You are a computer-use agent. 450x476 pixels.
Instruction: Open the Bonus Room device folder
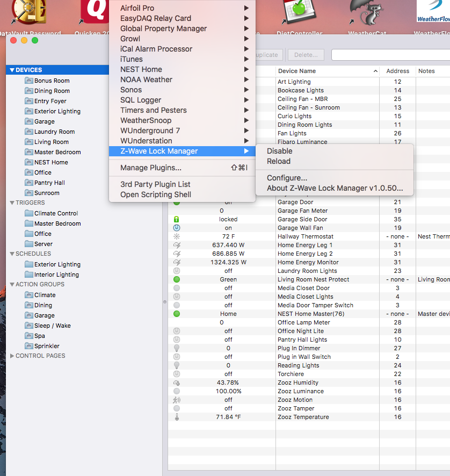click(52, 81)
